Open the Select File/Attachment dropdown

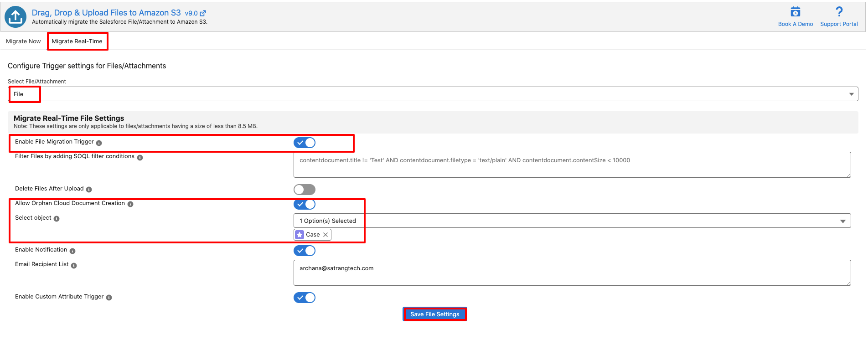point(433,94)
